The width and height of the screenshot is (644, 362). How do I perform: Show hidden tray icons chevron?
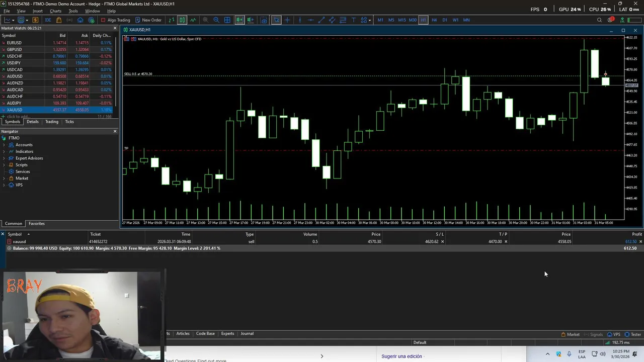pos(547,354)
